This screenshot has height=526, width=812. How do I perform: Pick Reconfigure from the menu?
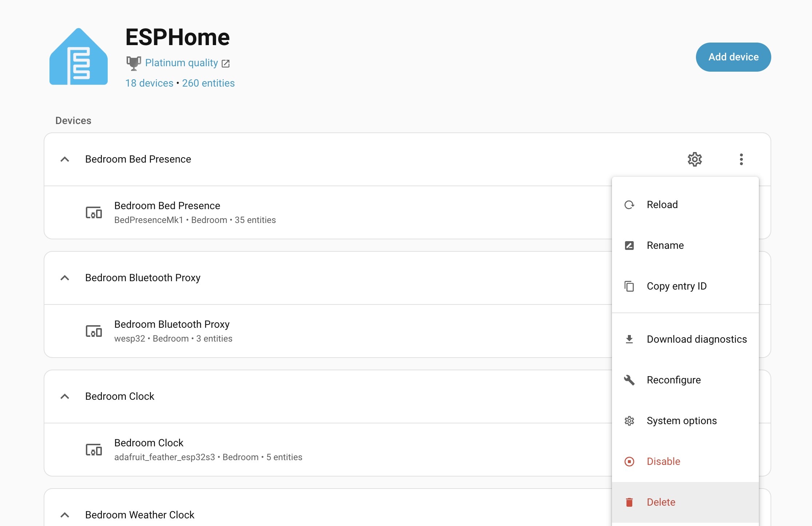coord(673,380)
